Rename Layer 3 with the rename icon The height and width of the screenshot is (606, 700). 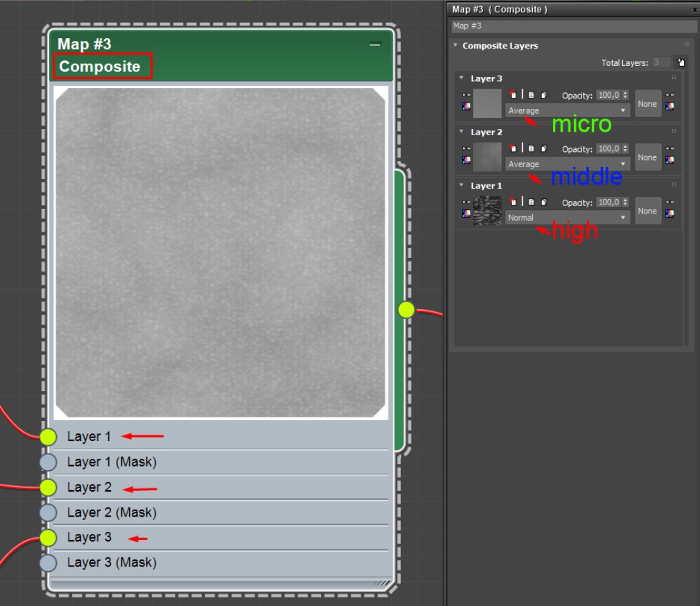pyautogui.click(x=531, y=94)
